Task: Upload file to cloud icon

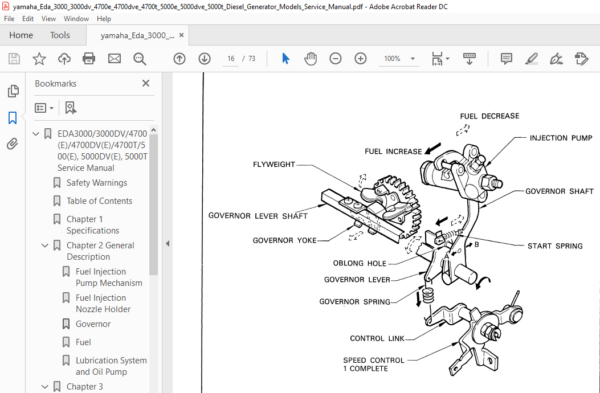Action: [64, 59]
